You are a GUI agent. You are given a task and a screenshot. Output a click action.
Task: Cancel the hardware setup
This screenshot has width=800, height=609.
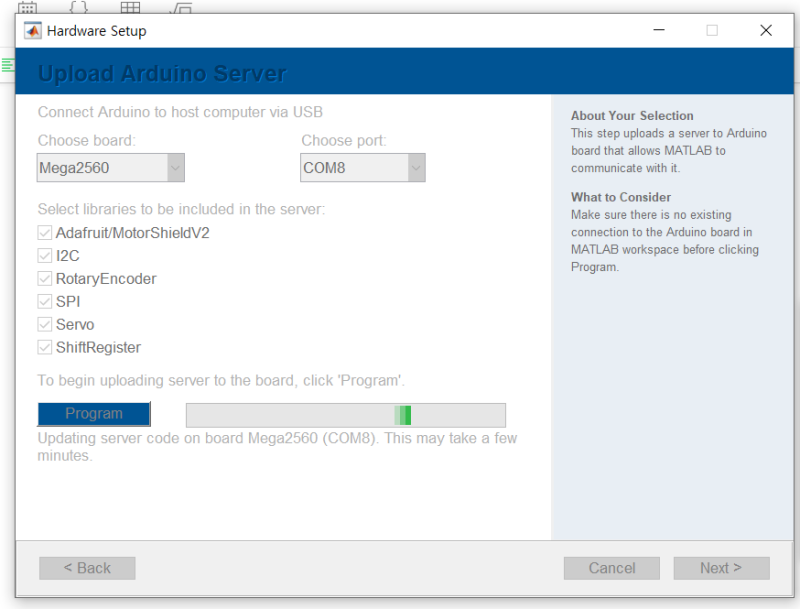pyautogui.click(x=612, y=568)
